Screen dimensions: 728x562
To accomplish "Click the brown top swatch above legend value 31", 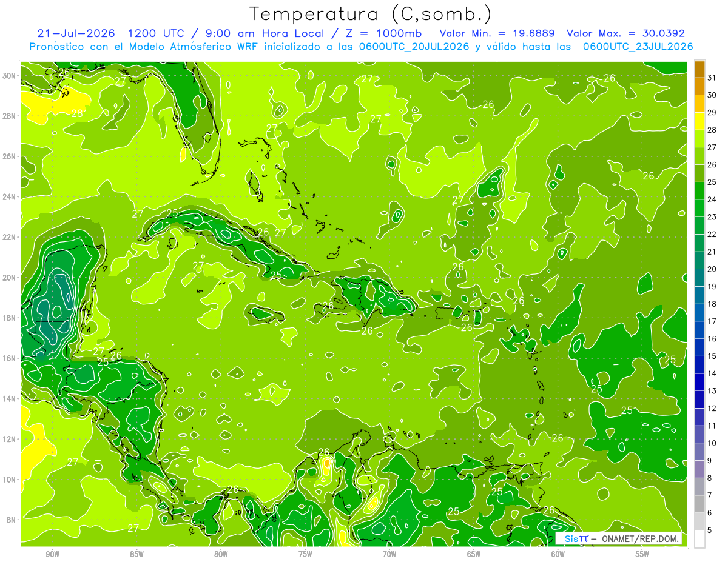I will (699, 69).
